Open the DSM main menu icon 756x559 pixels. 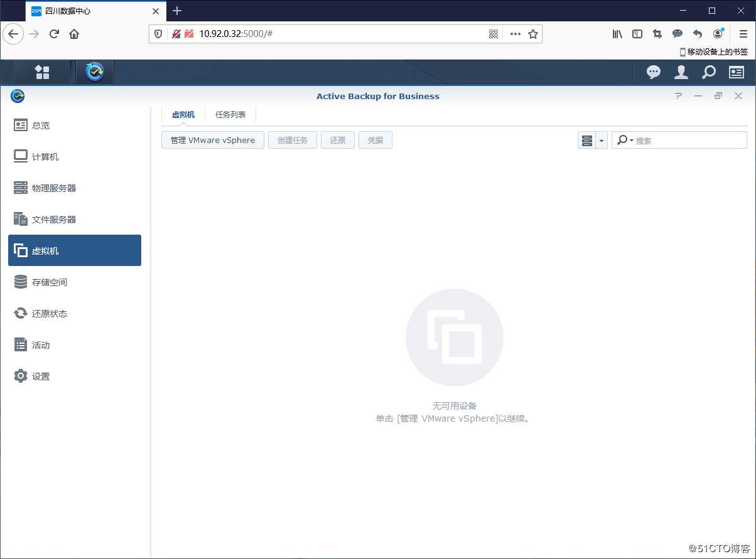42,72
